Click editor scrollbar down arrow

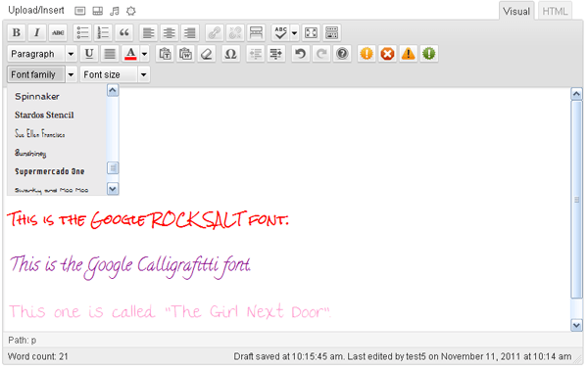click(577, 325)
